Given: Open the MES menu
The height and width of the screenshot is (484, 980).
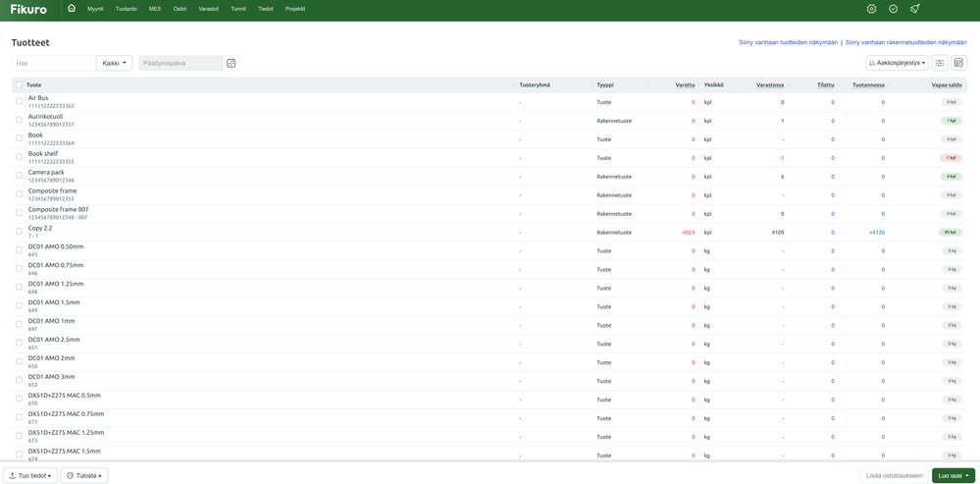Looking at the screenshot, I should pos(155,9).
